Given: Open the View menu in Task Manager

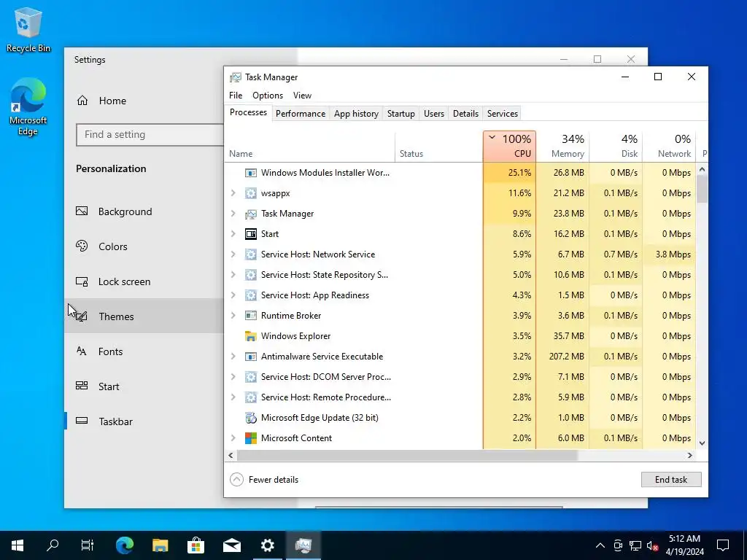Looking at the screenshot, I should pyautogui.click(x=302, y=96).
